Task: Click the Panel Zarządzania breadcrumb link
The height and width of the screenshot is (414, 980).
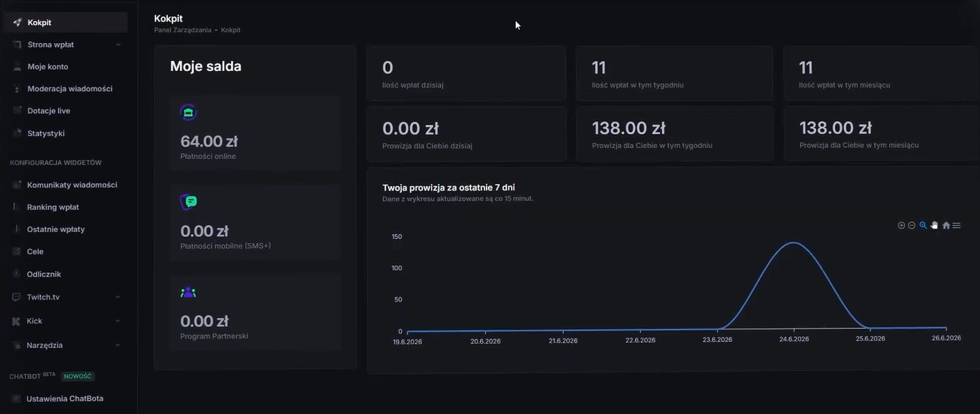Action: coord(183,31)
